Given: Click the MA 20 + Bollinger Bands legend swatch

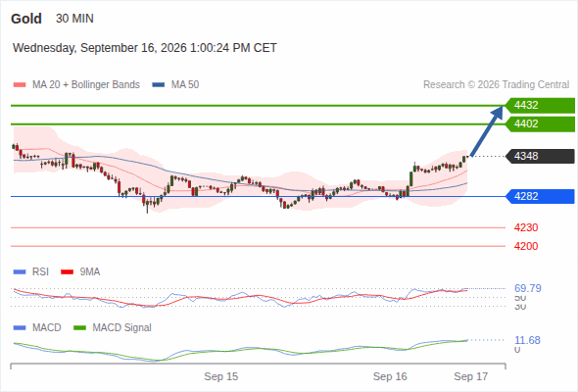Looking at the screenshot, I should click(20, 85).
